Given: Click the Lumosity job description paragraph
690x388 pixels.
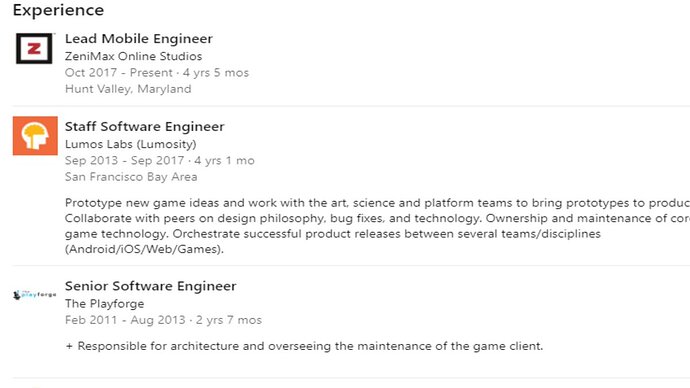Looking at the screenshot, I should click(378, 226).
